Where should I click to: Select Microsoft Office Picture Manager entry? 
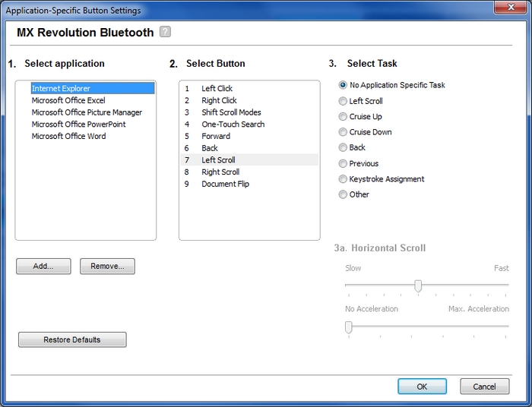(87, 112)
